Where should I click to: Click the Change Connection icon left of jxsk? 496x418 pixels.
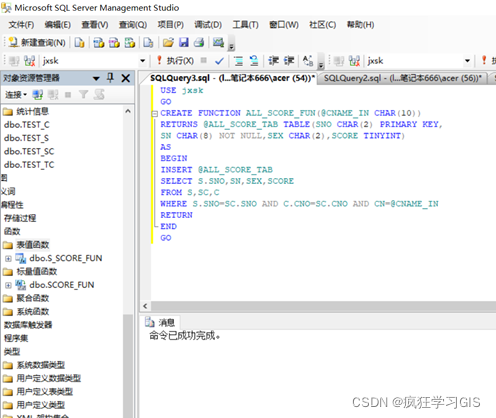[29, 61]
